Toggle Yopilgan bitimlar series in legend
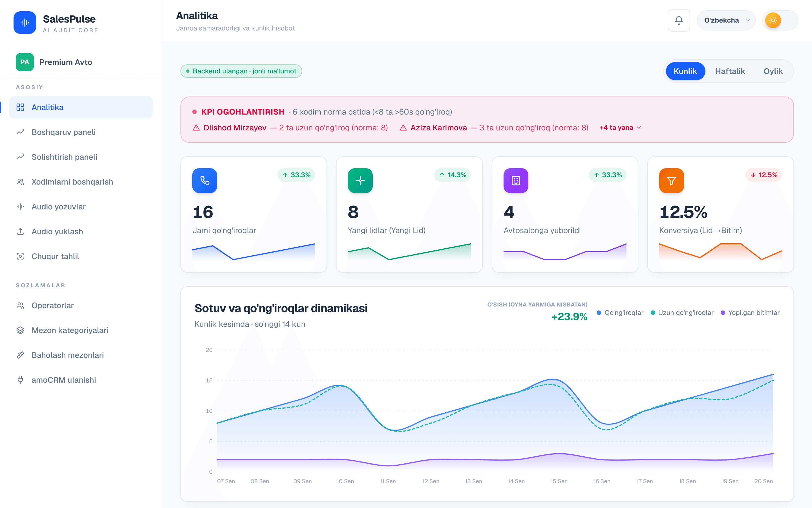812x508 pixels. [750, 313]
